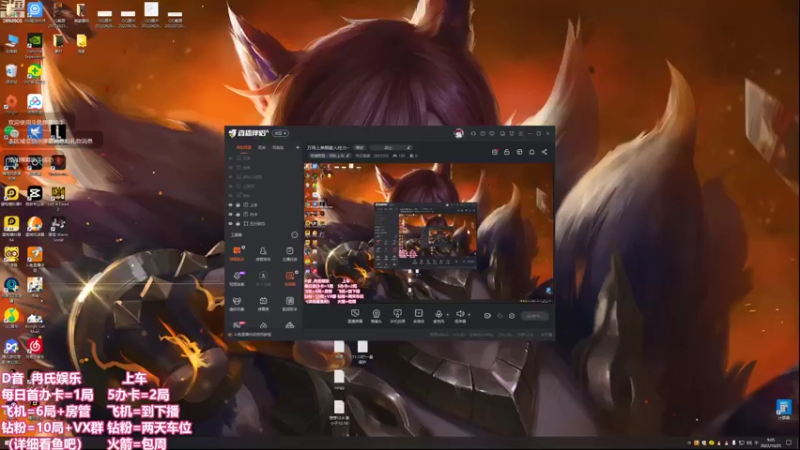Viewport: 800px width, 450px height.
Task: Hide the source listed beneath 办卡
Action: coord(230,223)
